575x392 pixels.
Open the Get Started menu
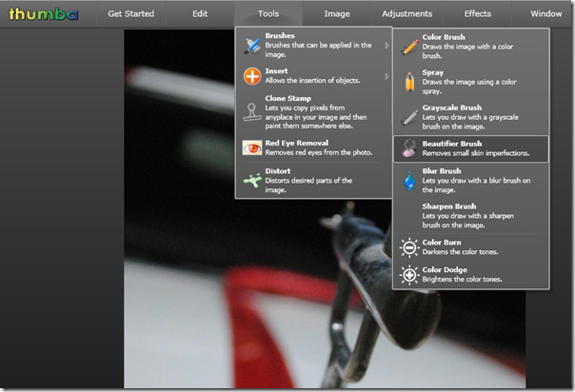point(131,13)
